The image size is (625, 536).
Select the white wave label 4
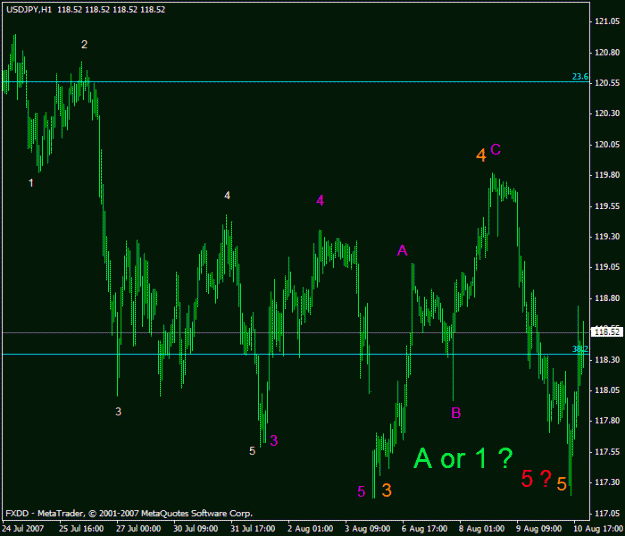pos(227,195)
